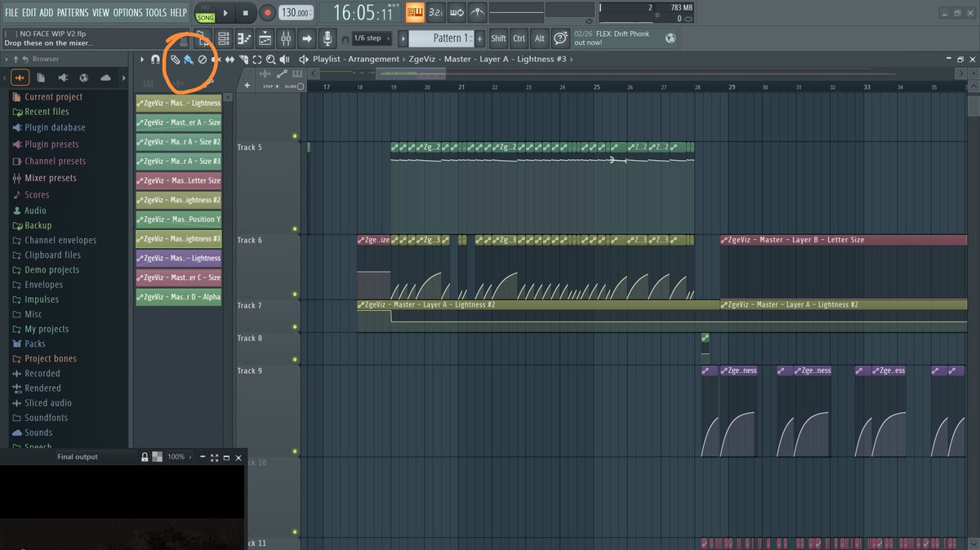Open the help speech bubble icon
This screenshot has height=550, width=980.
click(x=561, y=38)
